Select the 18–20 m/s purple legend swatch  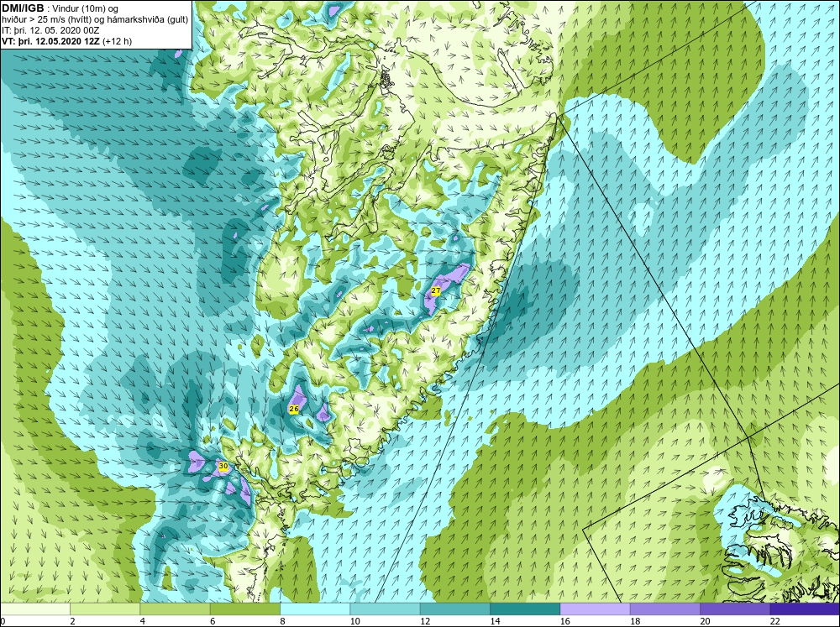tap(664, 609)
